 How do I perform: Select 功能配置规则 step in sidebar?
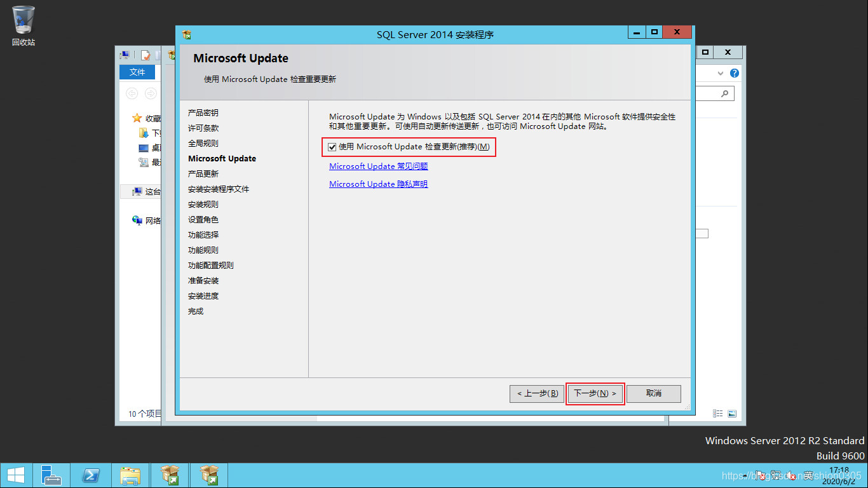coord(211,265)
